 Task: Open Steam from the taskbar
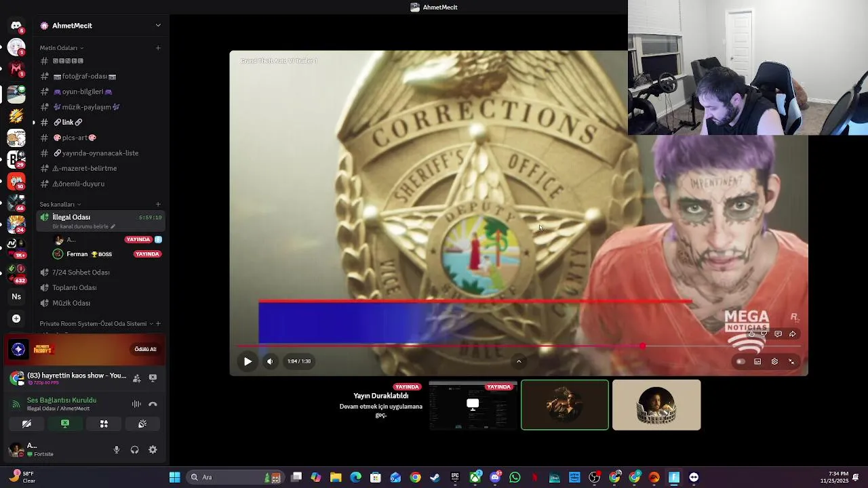click(435, 477)
